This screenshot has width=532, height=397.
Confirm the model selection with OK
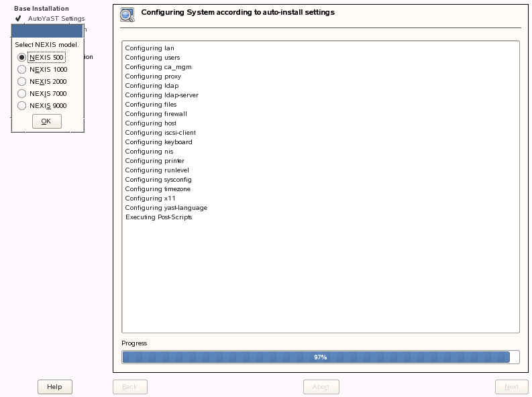click(x=47, y=121)
